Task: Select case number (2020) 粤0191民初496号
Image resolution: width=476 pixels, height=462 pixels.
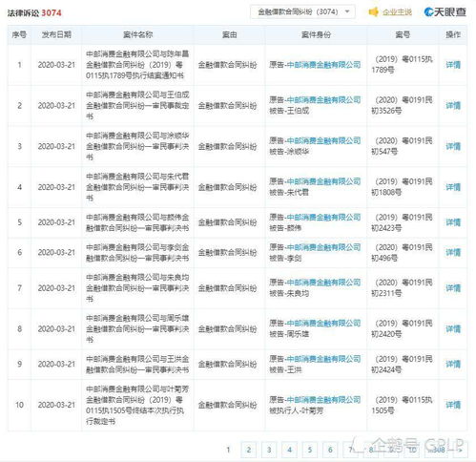Action: click(402, 253)
